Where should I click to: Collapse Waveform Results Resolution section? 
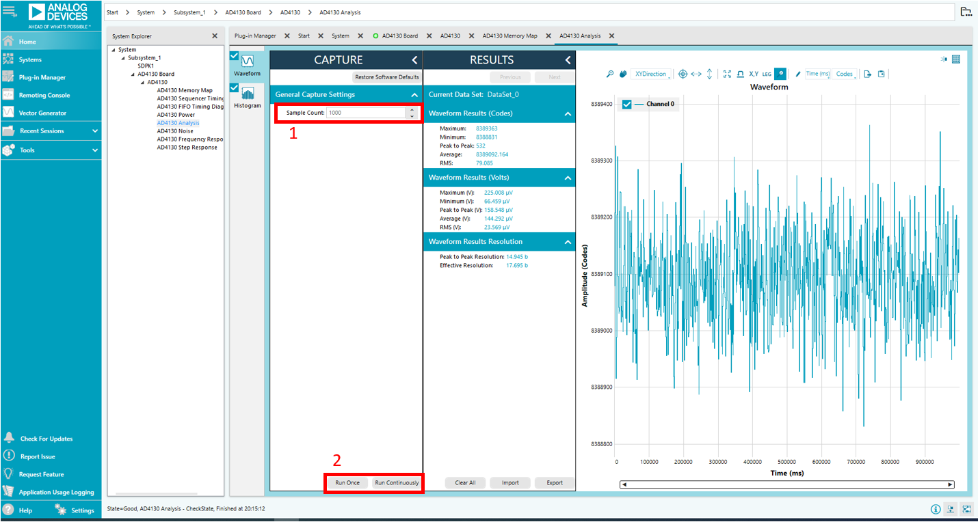pyautogui.click(x=568, y=242)
